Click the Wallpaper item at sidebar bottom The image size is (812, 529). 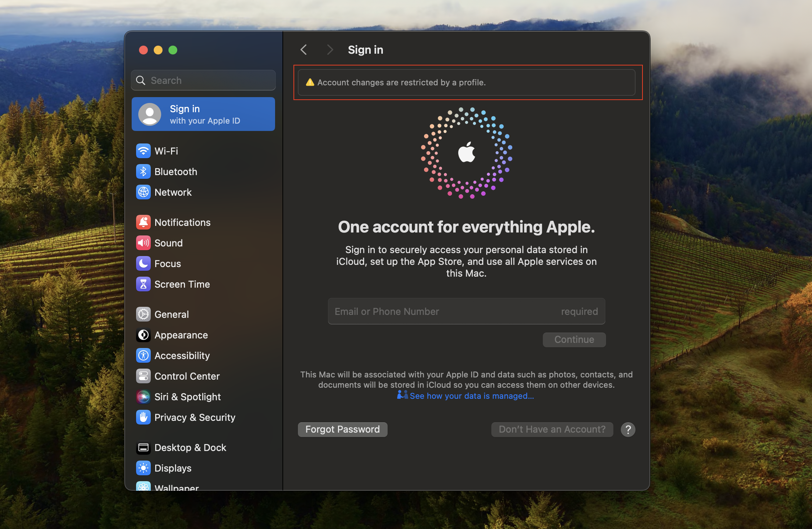tap(203, 486)
